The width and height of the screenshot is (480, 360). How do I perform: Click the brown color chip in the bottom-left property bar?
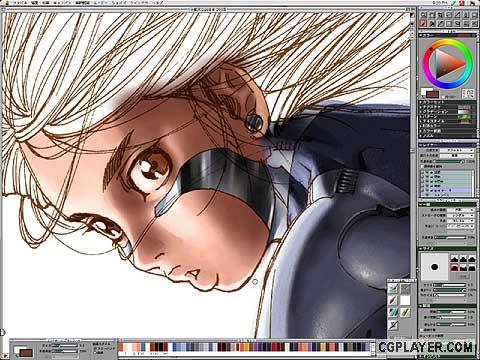(x=26, y=352)
